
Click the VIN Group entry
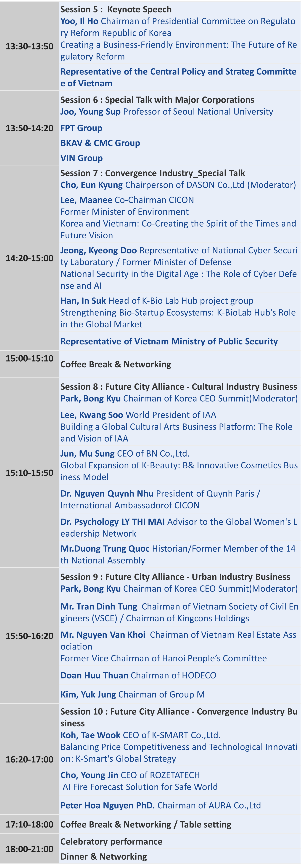[82, 158]
